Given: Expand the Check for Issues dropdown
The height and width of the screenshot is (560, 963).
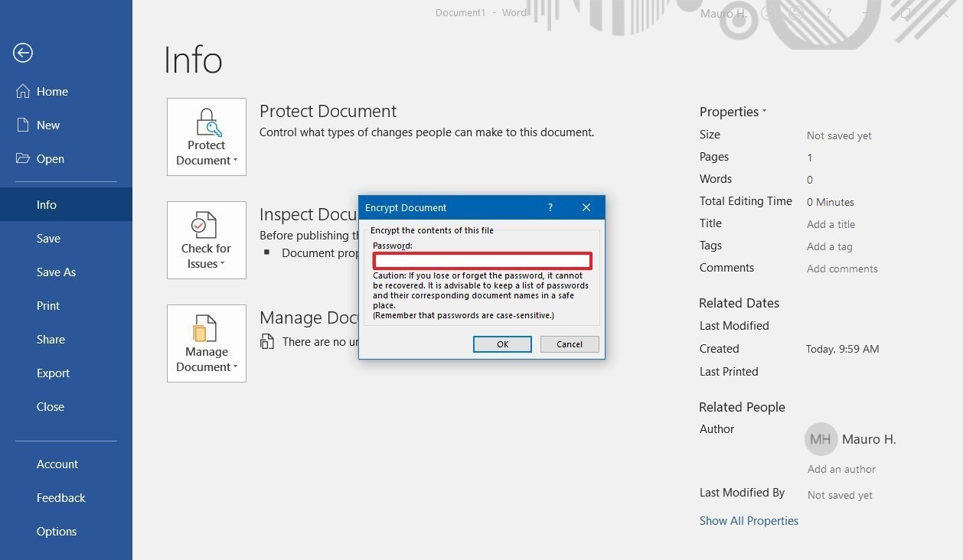Looking at the screenshot, I should [x=207, y=240].
